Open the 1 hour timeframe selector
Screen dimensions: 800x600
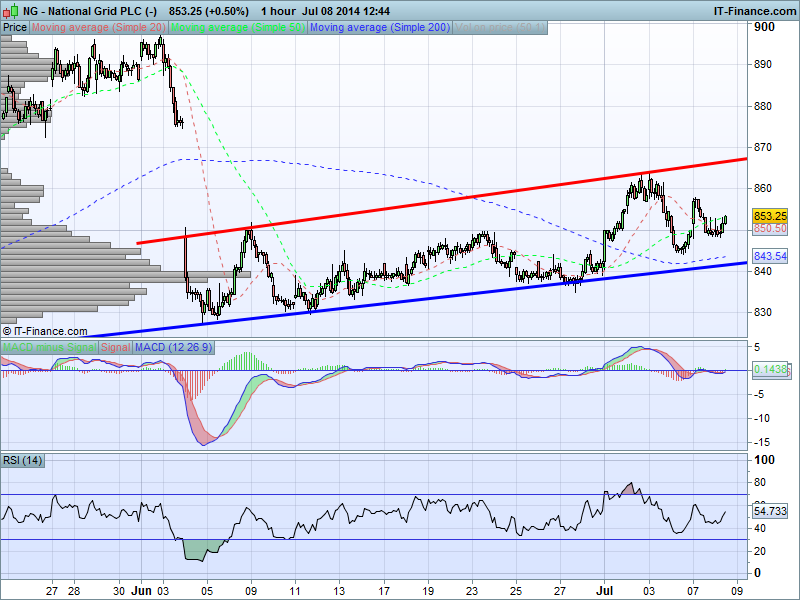pos(278,10)
